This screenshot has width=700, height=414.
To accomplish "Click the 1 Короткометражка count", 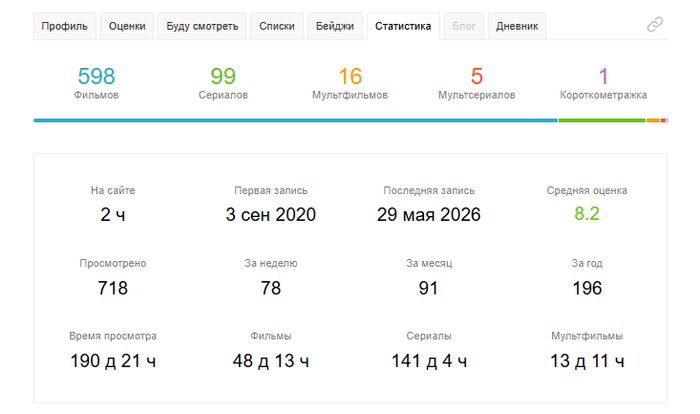I will point(603,83).
